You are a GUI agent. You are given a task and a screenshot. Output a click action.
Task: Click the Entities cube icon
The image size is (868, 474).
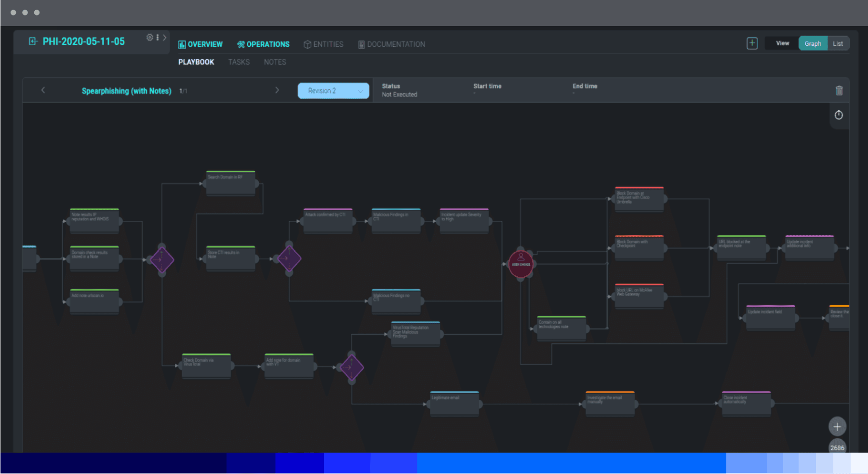307,44
